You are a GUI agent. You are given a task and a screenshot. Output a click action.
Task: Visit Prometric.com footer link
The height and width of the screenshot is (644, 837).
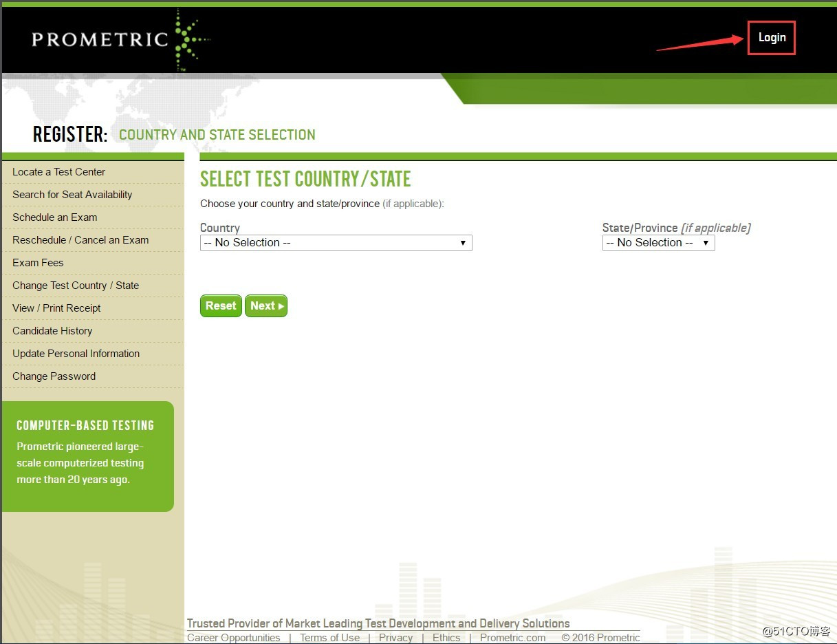(x=513, y=638)
